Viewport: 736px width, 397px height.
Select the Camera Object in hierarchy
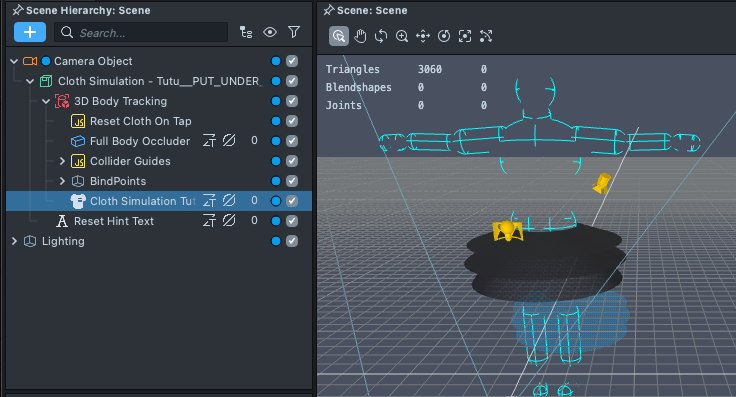coord(93,61)
